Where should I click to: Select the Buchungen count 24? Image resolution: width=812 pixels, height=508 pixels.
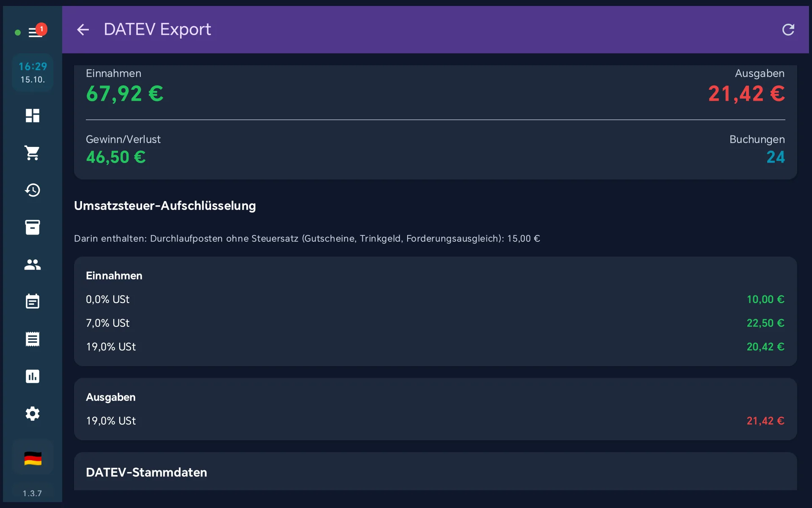coord(776,157)
